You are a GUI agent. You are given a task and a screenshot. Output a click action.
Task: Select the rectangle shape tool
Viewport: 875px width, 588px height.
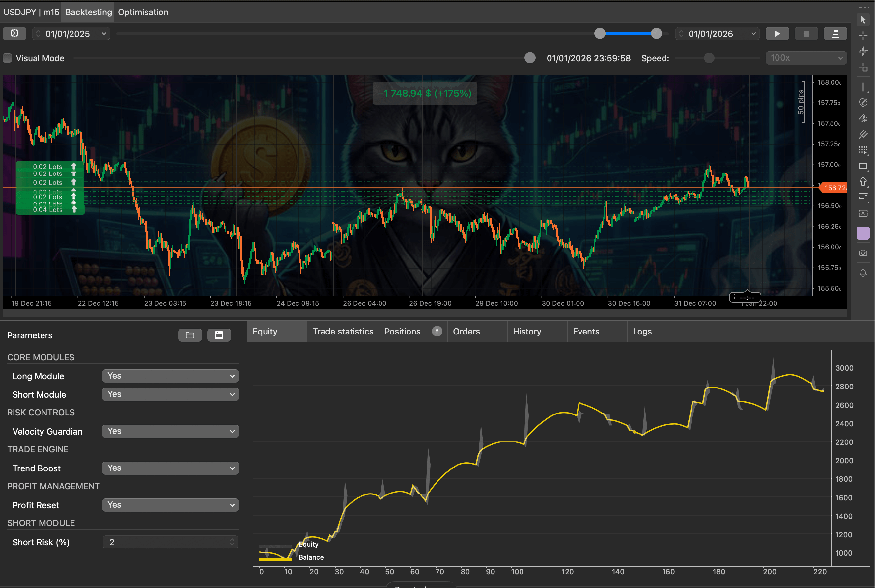863,166
